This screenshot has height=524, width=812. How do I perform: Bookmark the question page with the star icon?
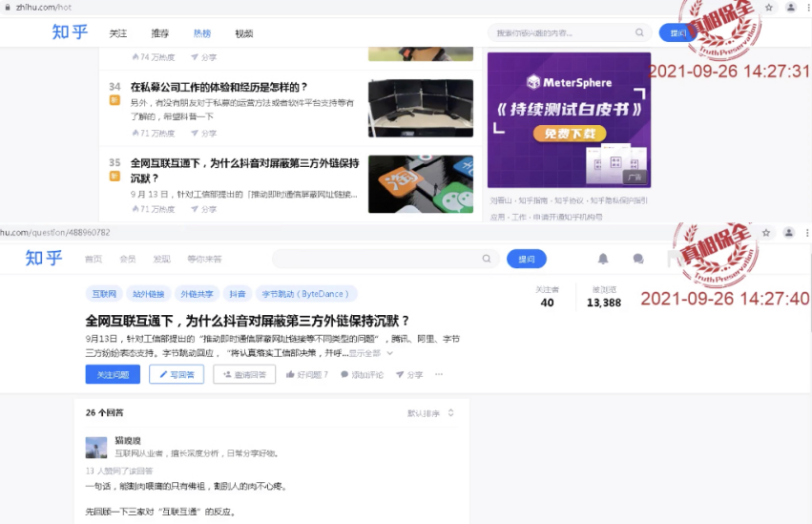[x=766, y=233]
